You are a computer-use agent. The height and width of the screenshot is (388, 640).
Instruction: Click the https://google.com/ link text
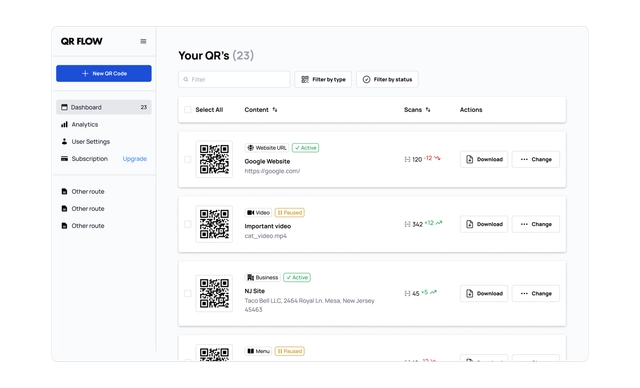coord(272,171)
